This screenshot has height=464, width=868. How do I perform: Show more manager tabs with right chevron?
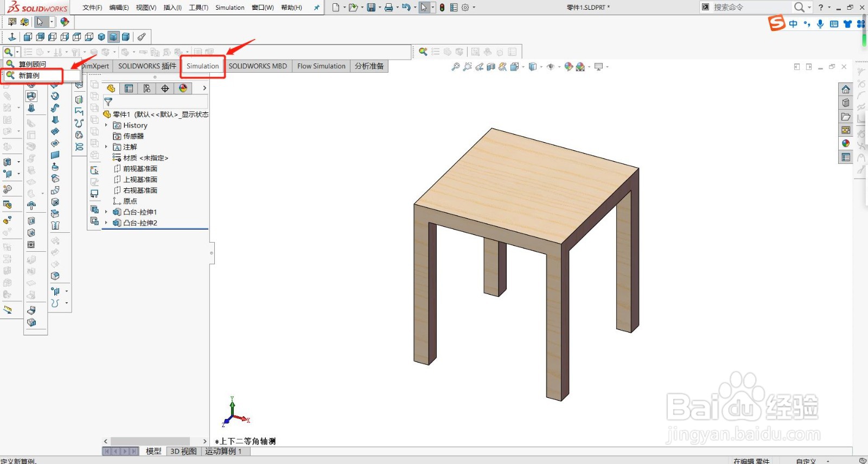point(205,88)
